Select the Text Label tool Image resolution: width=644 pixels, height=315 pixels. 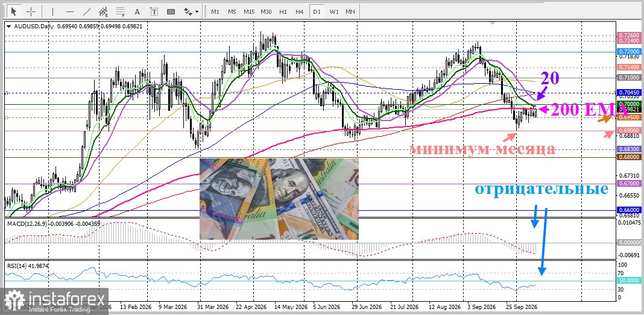click(154, 11)
